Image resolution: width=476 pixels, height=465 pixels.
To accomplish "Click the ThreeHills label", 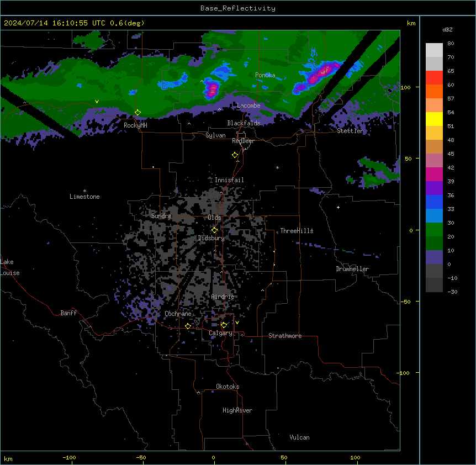I will coord(297,231).
